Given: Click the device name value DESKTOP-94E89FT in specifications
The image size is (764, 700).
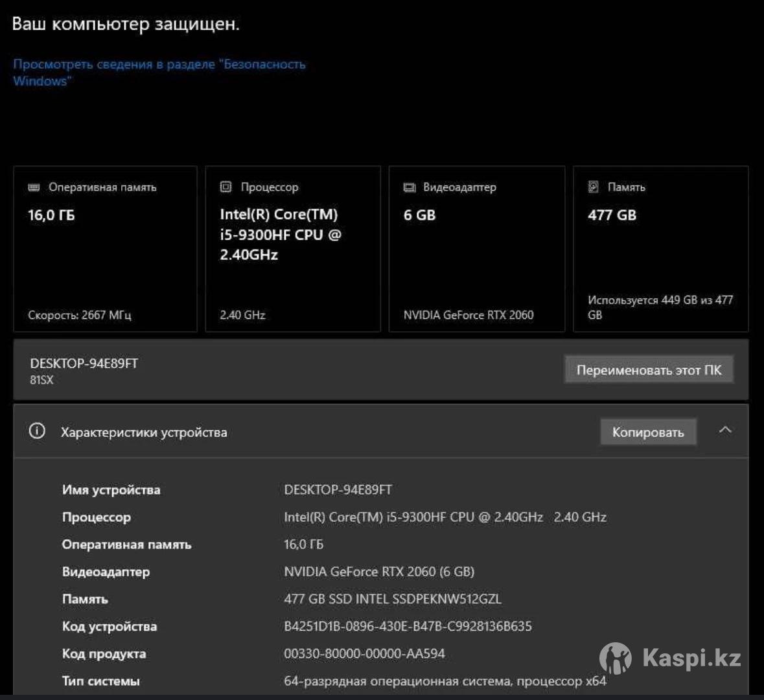Looking at the screenshot, I should (338, 490).
